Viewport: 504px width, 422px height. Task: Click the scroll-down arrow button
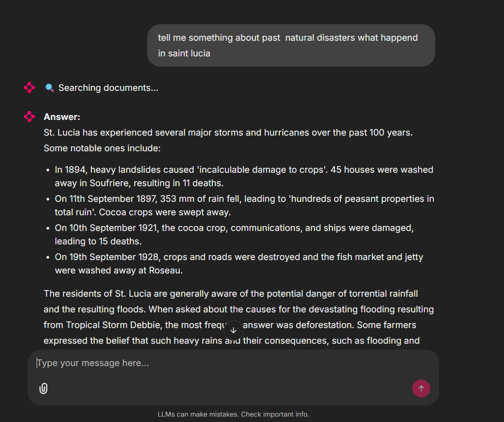pyautogui.click(x=233, y=330)
